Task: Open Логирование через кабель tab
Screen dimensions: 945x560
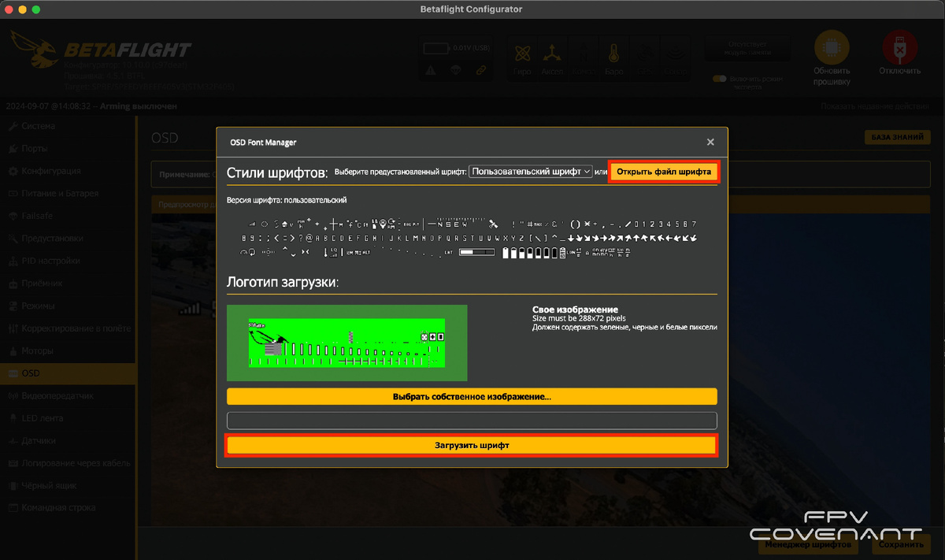Action: point(68,463)
